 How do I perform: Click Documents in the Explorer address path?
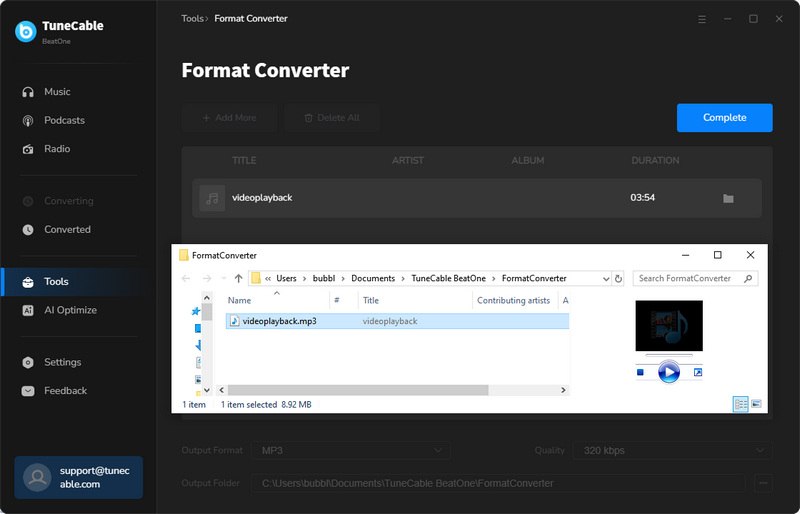(373, 279)
